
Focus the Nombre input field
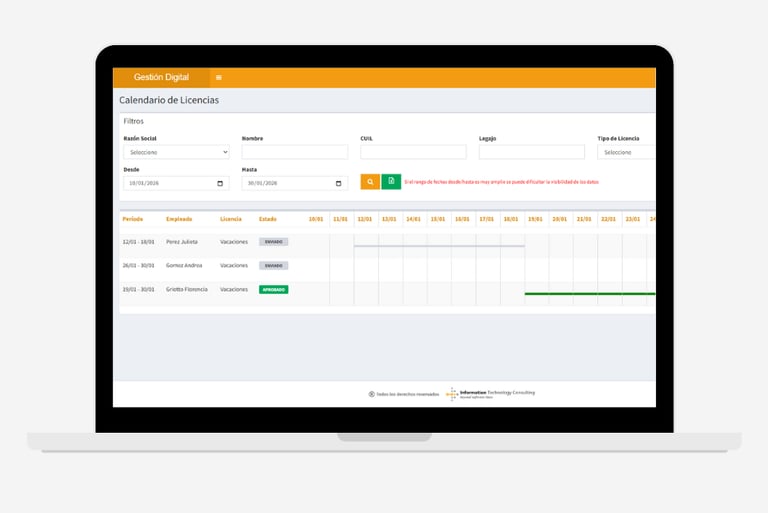tap(295, 152)
